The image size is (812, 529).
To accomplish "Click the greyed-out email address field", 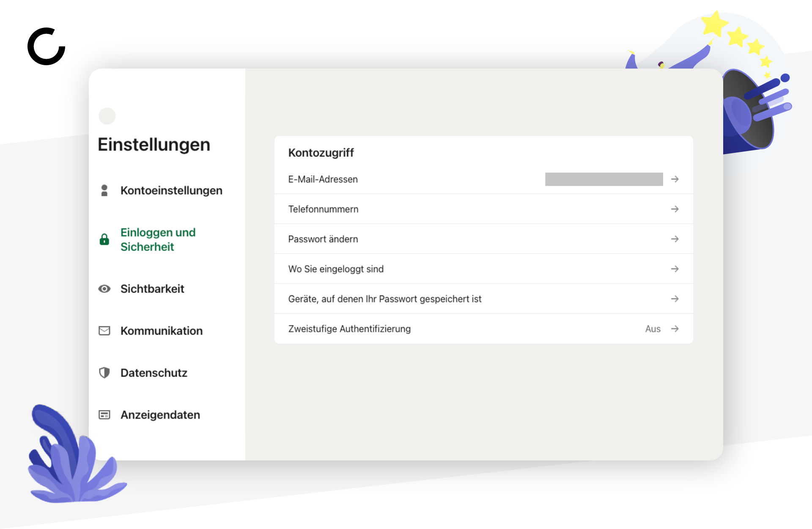I will [x=604, y=179].
